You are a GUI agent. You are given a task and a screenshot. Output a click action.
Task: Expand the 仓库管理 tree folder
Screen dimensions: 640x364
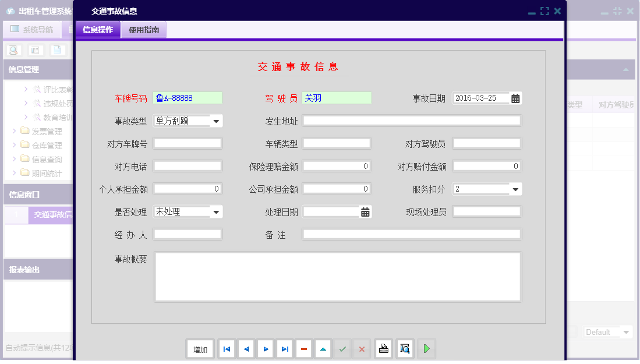[15, 146]
